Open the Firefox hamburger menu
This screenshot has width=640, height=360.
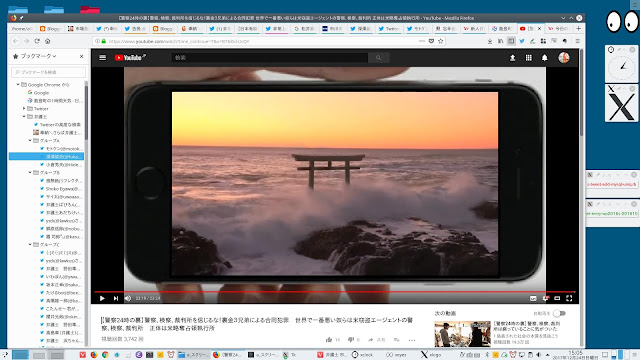point(577,41)
